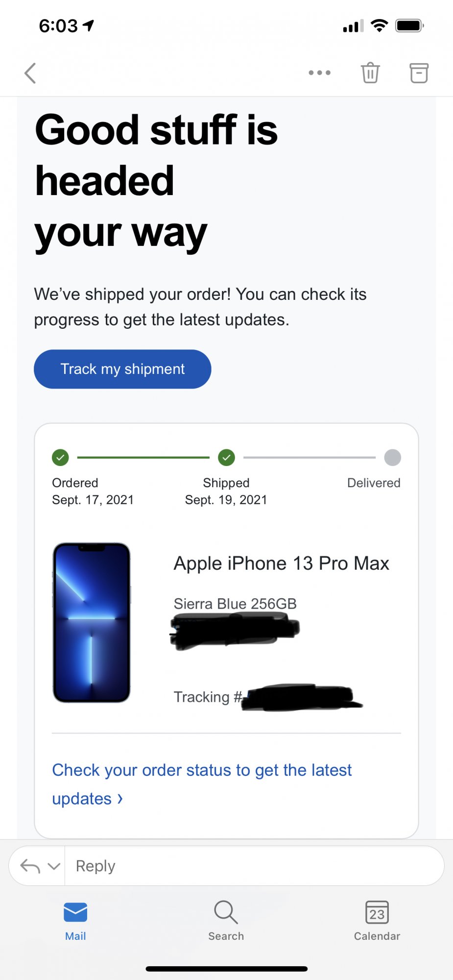Tap the back arrow to return to inbox

[30, 73]
